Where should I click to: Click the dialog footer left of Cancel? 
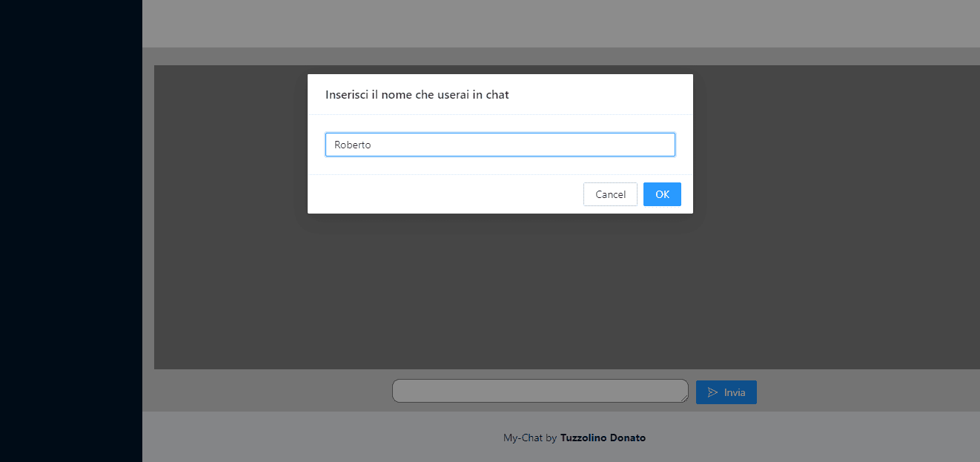coord(445,194)
